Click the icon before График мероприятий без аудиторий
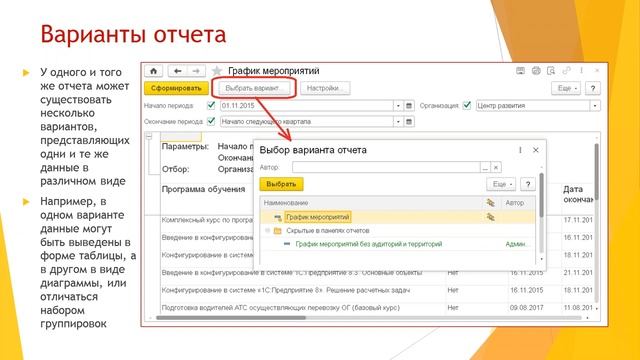Screen dimensions: 640x360 point(287,244)
